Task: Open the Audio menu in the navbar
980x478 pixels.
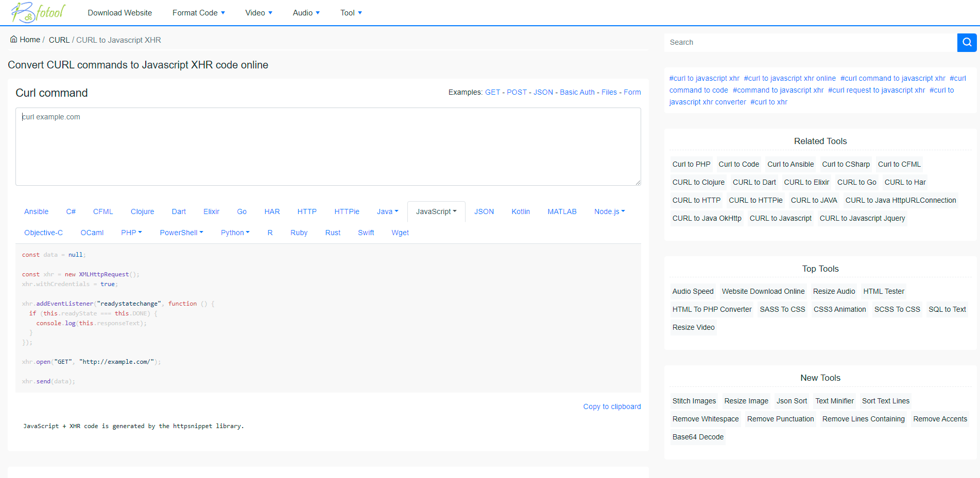Action: 306,12
